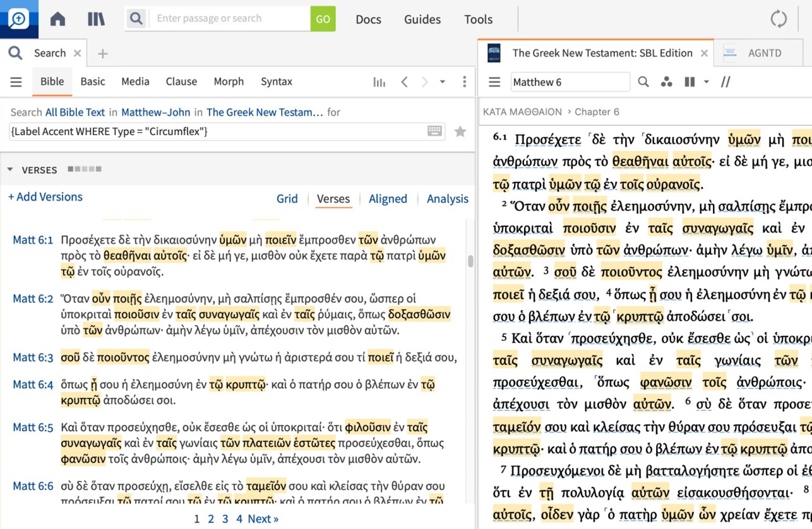Star the search as favorite
Image resolution: width=812 pixels, height=529 pixels.
click(460, 131)
